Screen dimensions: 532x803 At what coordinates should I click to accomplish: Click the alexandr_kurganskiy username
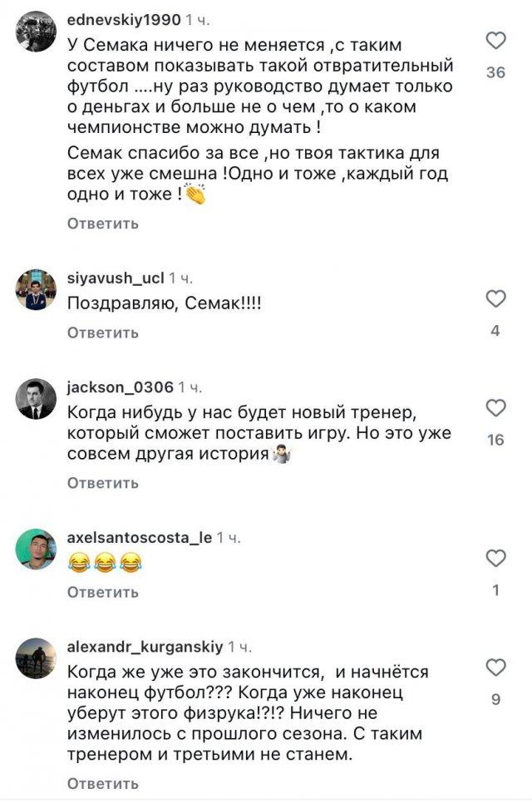click(144, 647)
